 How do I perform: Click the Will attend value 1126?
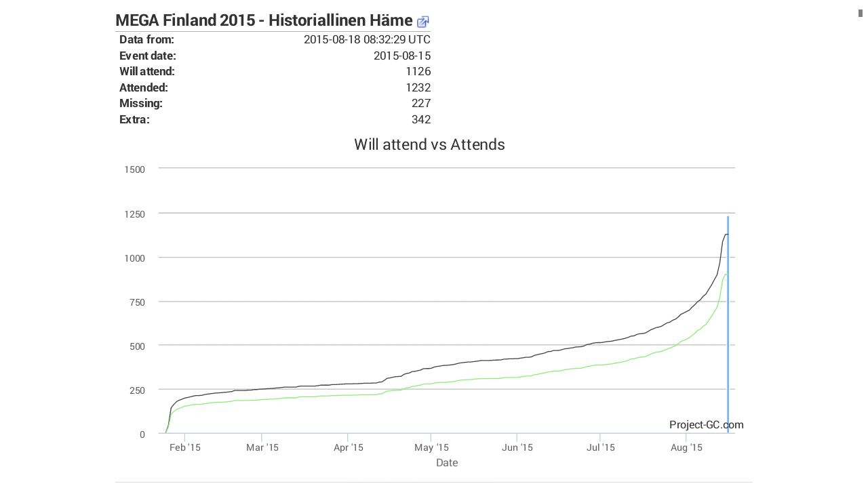(418, 71)
